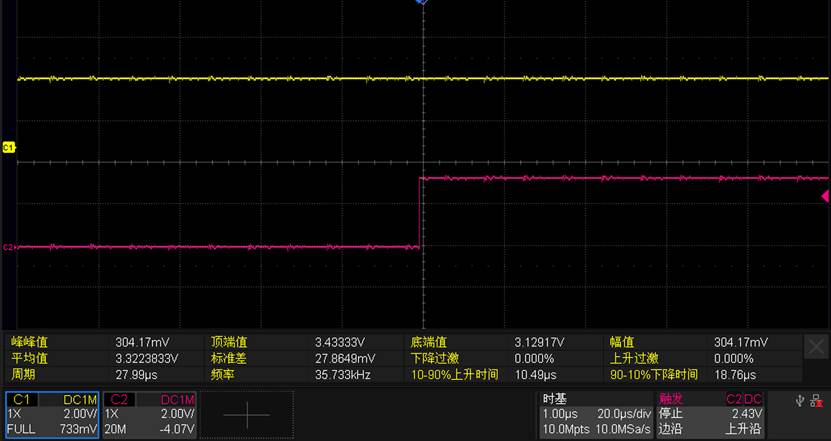Viewport: 831px width, 441px height.
Task: Click C1 FULL bandwidth label
Action: click(x=21, y=429)
